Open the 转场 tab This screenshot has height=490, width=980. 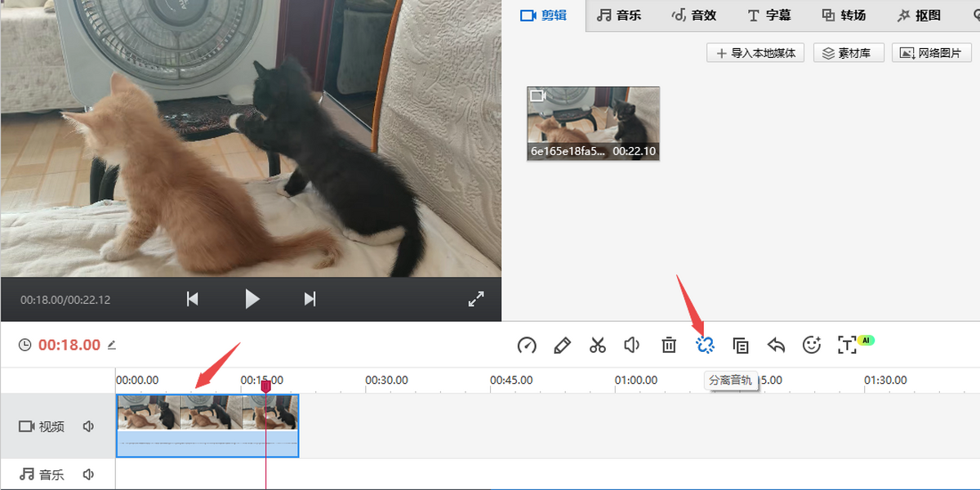click(x=844, y=15)
